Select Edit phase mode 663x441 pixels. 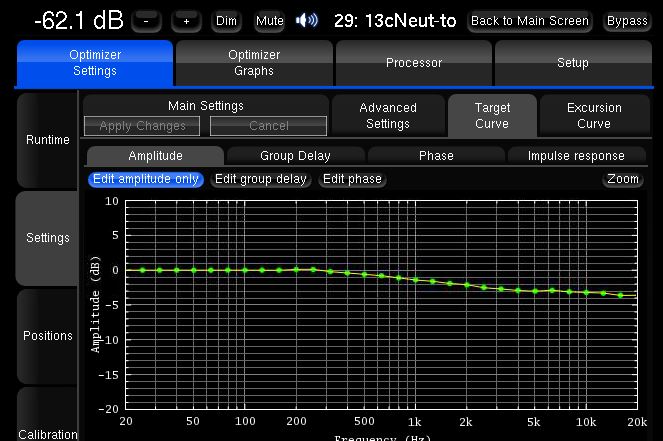352,179
